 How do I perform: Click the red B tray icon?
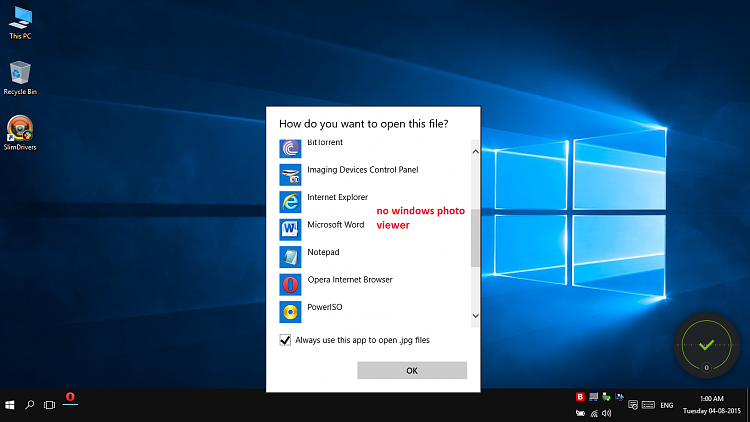pos(580,397)
